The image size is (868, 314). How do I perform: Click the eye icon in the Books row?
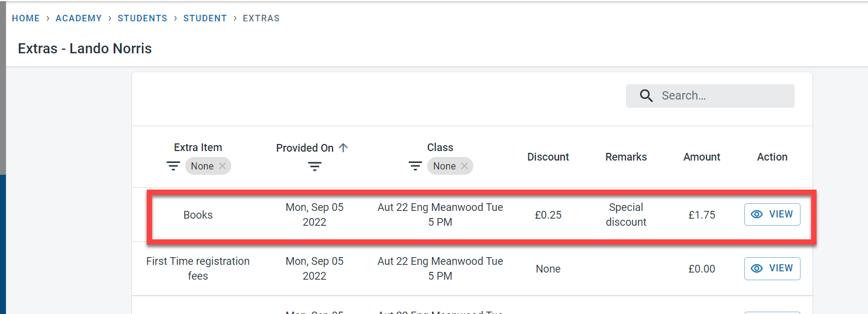click(757, 214)
